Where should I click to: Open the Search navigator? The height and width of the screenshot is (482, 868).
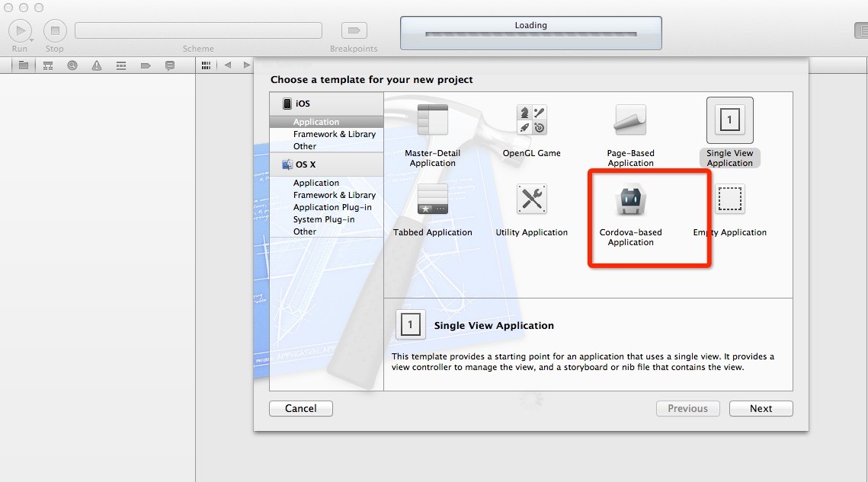coord(72,65)
